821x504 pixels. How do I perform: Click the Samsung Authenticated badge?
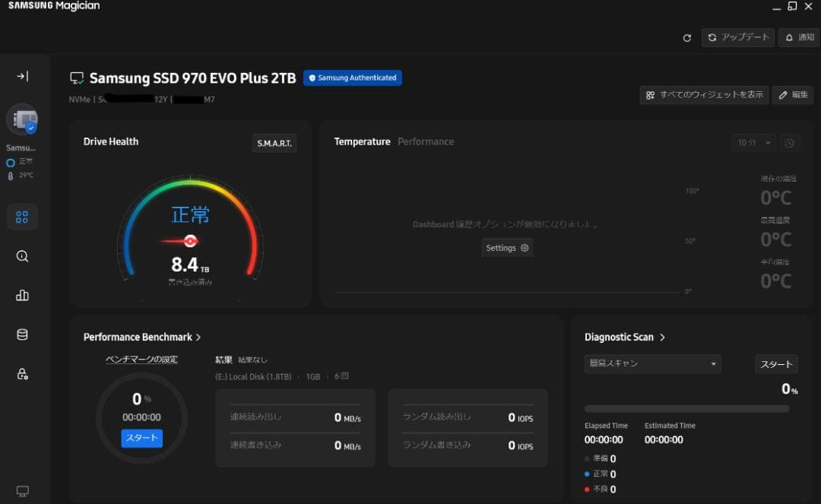click(x=353, y=78)
